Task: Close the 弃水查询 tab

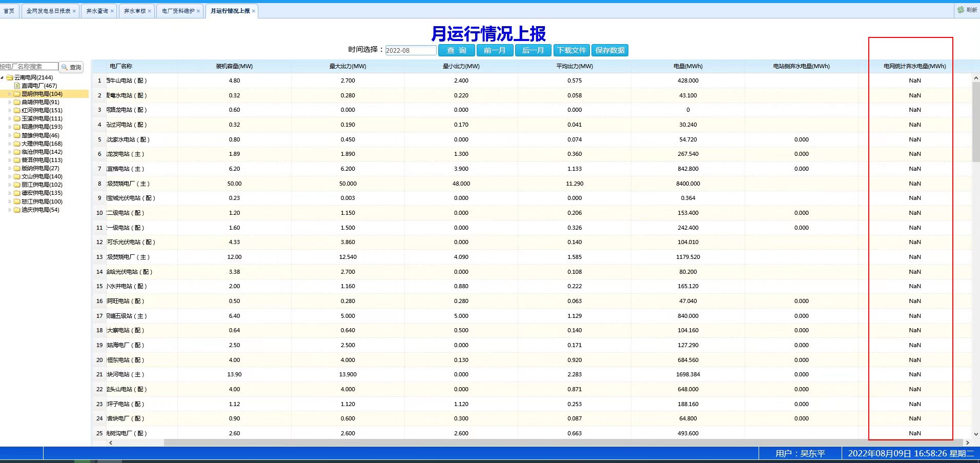Action: (112, 11)
